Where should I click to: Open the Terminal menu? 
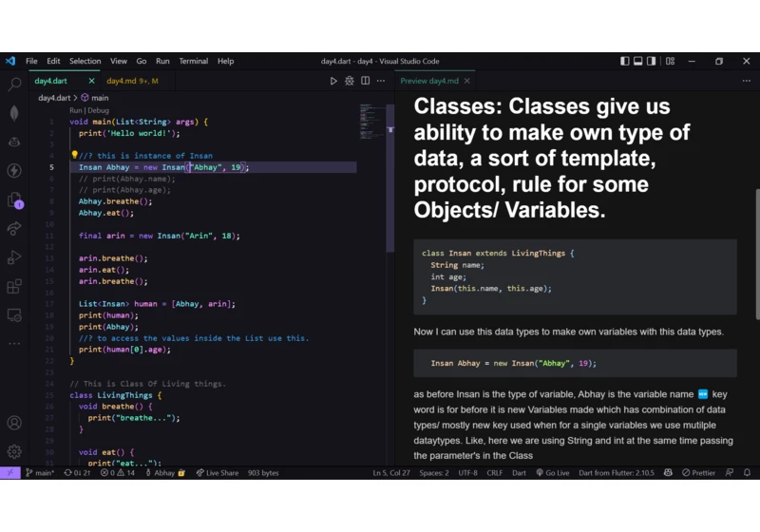coord(194,61)
